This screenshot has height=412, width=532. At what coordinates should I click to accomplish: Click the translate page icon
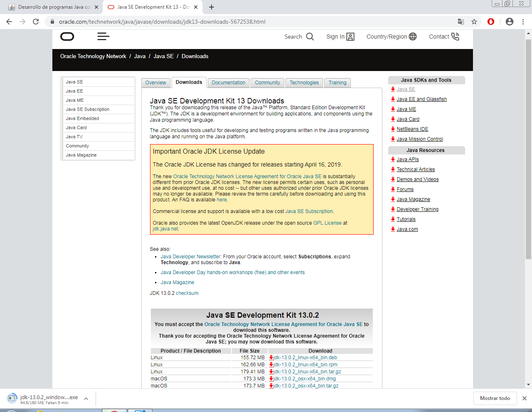click(x=461, y=22)
